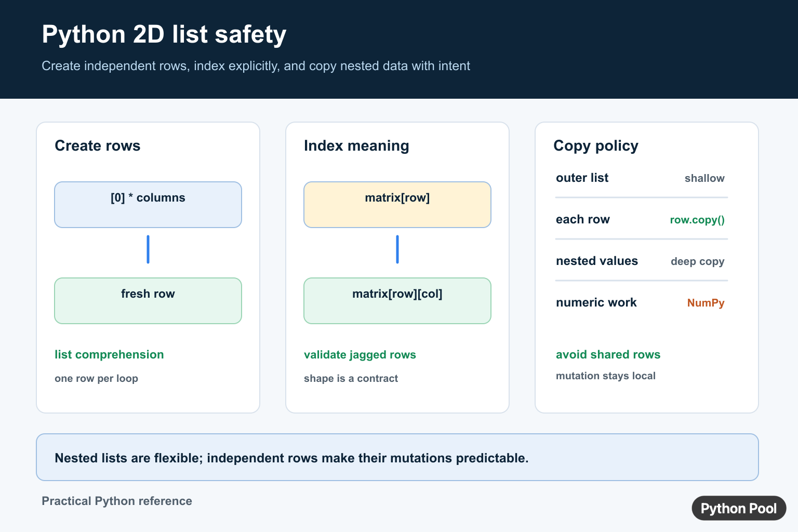This screenshot has width=798, height=532.
Task: Select the outer list row
Action: coord(641,178)
